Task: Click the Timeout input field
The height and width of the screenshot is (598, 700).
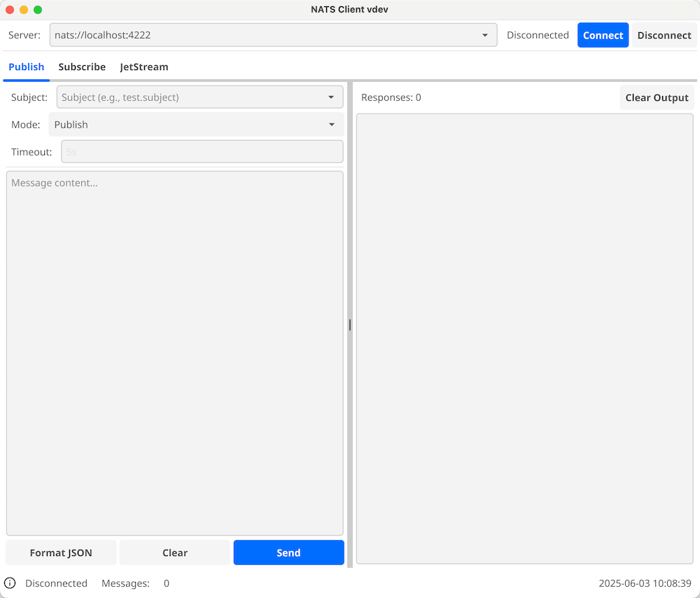Action: [202, 152]
